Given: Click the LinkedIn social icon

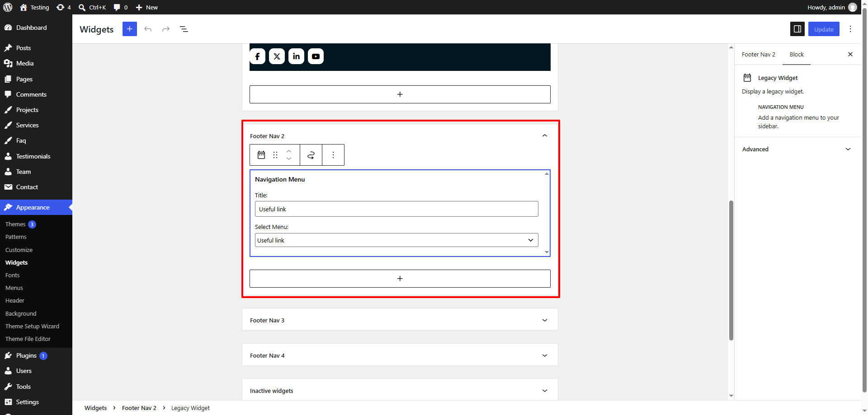Looking at the screenshot, I should 296,56.
